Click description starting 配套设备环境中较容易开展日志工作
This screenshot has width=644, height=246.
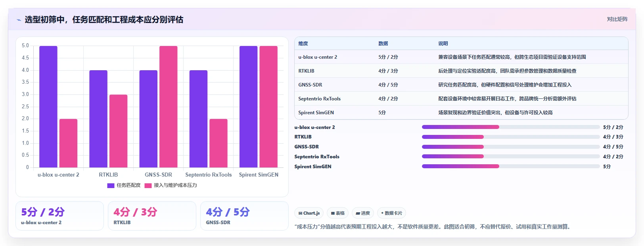(507, 99)
